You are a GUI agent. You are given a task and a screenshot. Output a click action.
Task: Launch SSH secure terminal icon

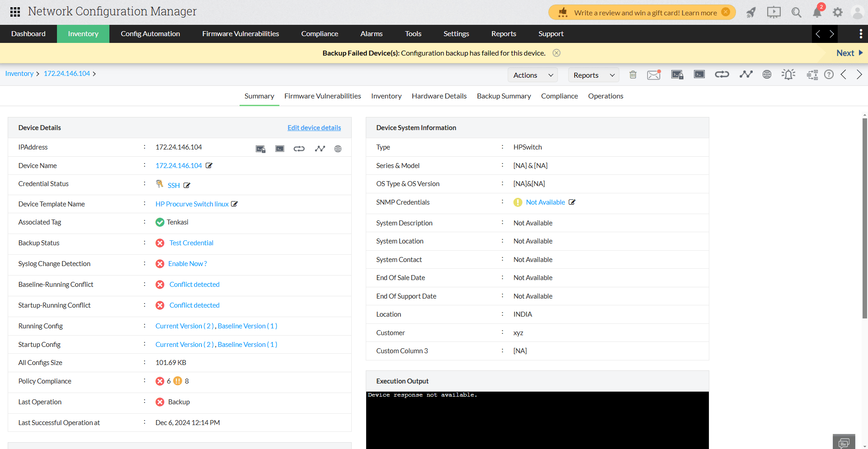pos(677,75)
